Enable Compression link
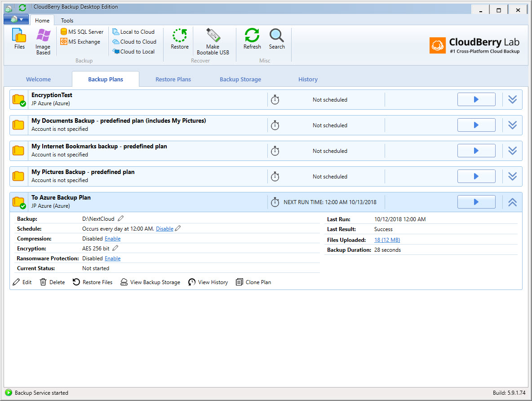This screenshot has height=401, width=532. (x=113, y=239)
